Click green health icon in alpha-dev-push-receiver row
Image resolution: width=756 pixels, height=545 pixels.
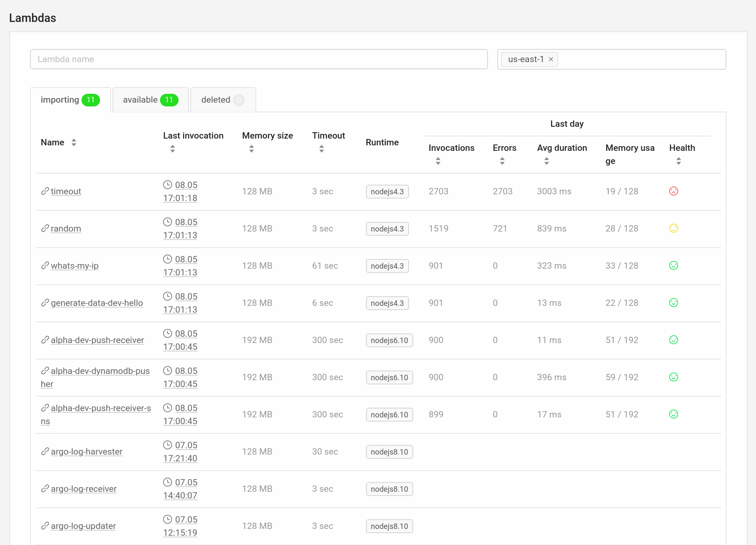point(674,340)
